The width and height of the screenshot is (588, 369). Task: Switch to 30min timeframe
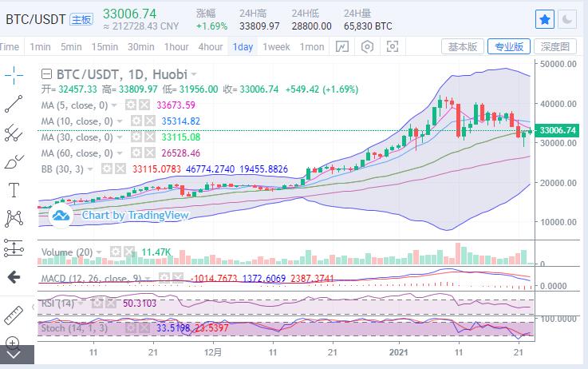(141, 47)
